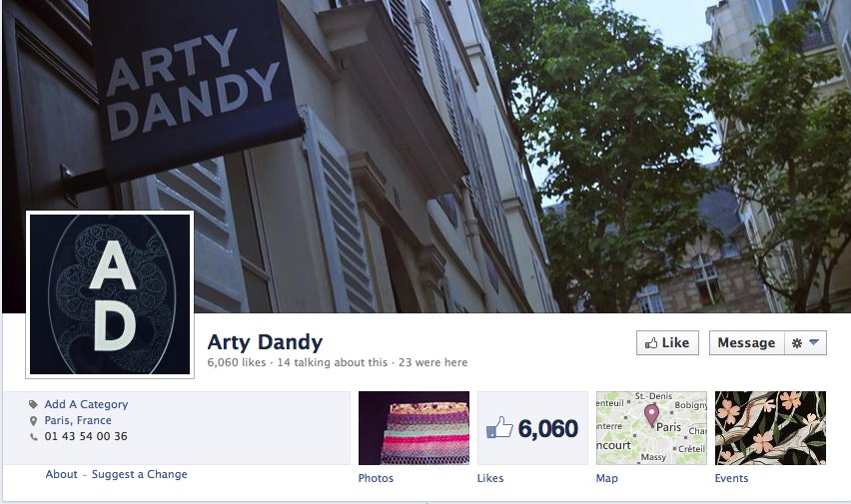The width and height of the screenshot is (851, 504).
Task: Click the AD profile picture
Action: (110, 294)
